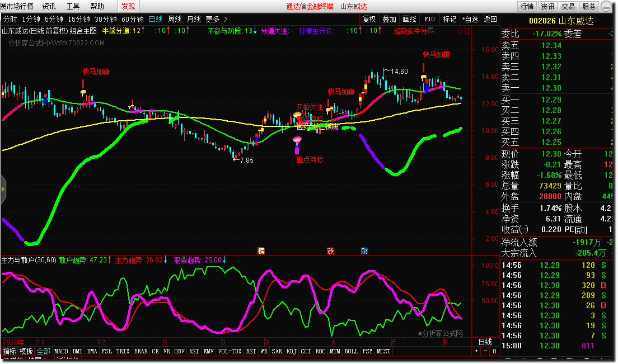
Task: Select the EMV indicator
Action: (208, 351)
